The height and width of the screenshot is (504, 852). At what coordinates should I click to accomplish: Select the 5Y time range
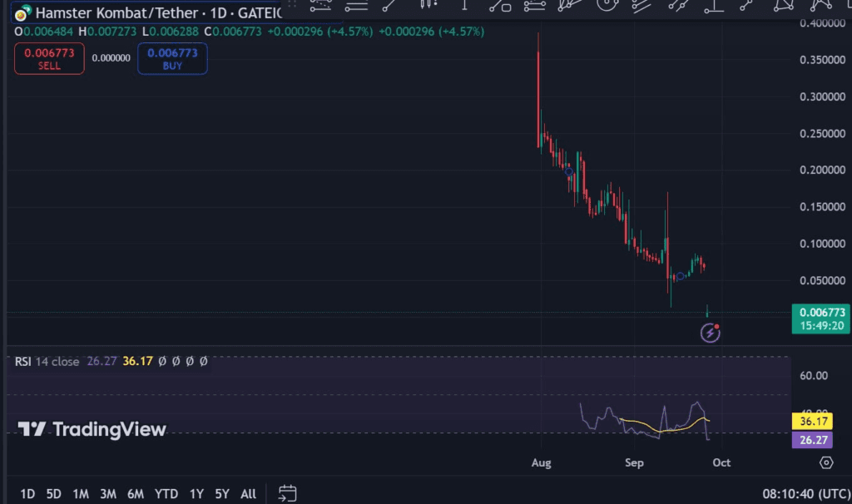[x=221, y=494]
